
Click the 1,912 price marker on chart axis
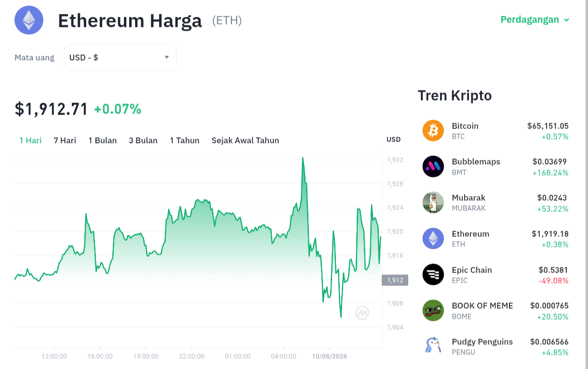(395, 280)
